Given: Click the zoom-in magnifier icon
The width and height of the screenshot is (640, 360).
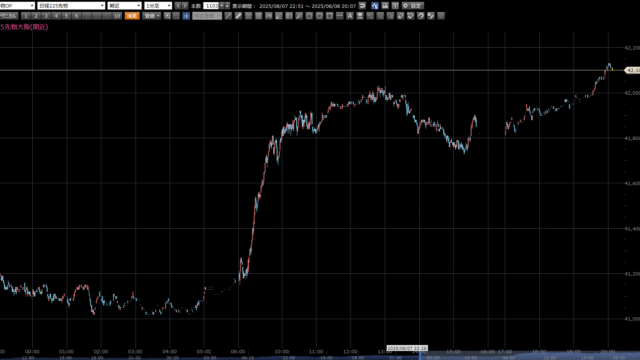Looking at the screenshot, I should point(167,16).
